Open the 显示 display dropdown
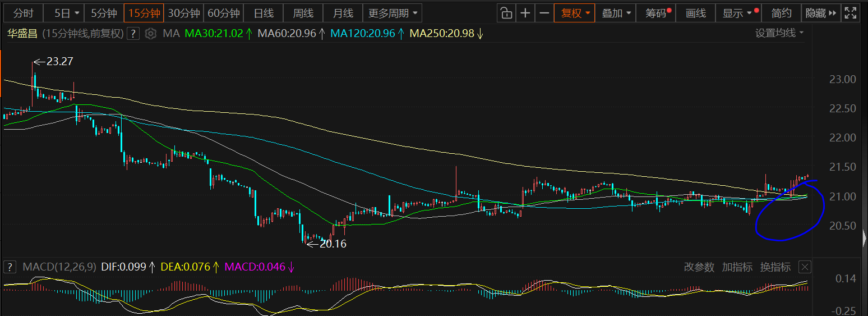868x316 pixels. (x=738, y=13)
